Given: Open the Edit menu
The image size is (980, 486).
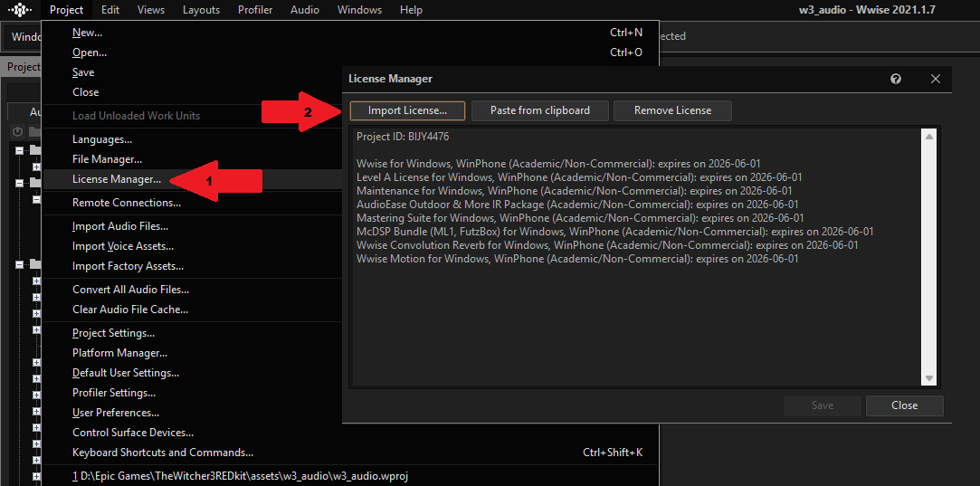Looking at the screenshot, I should [x=110, y=10].
